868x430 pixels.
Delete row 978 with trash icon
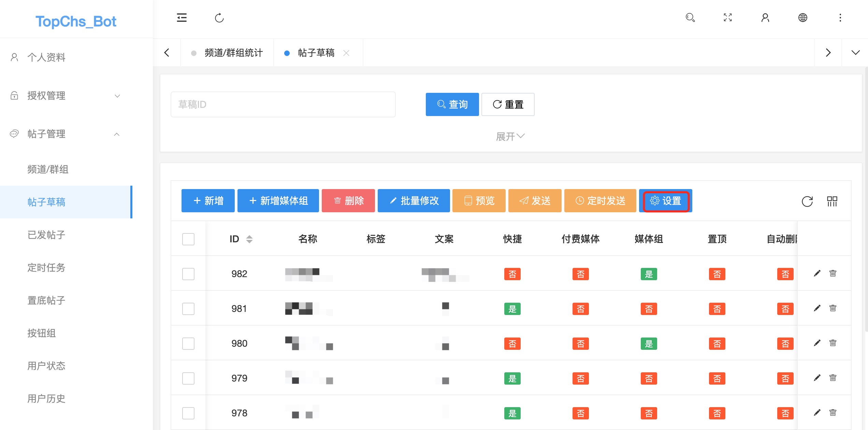tap(833, 413)
